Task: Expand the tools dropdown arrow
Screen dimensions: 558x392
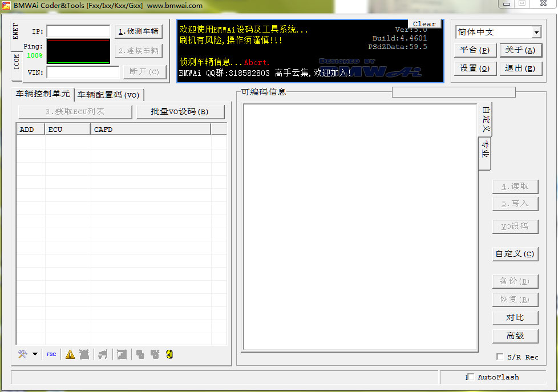Action: (x=35, y=354)
